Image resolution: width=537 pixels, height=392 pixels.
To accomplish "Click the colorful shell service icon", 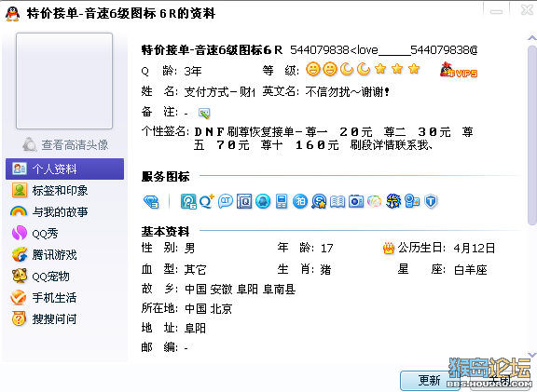I will click(x=375, y=201).
